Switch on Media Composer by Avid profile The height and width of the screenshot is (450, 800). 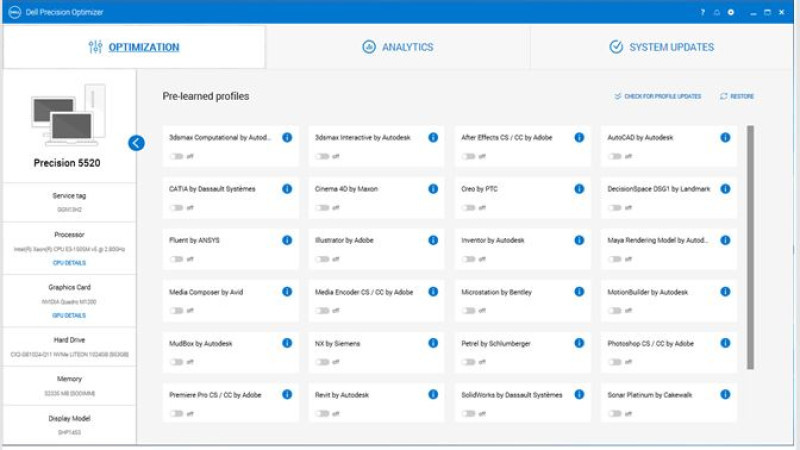coord(177,310)
